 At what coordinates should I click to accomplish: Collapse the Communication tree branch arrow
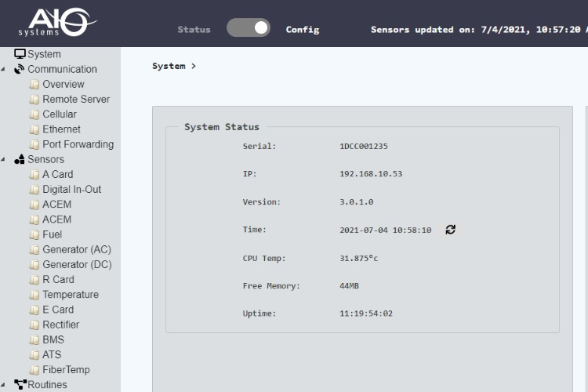tap(3, 70)
